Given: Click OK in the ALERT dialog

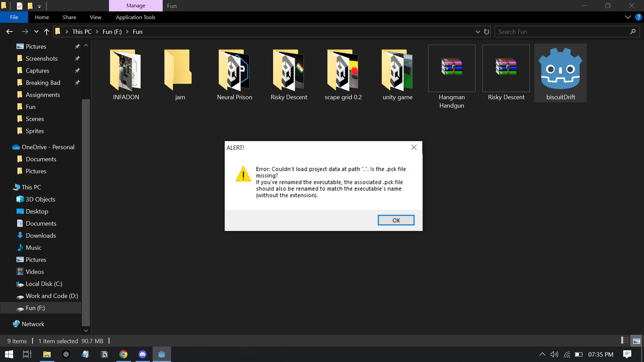Looking at the screenshot, I should [396, 220].
